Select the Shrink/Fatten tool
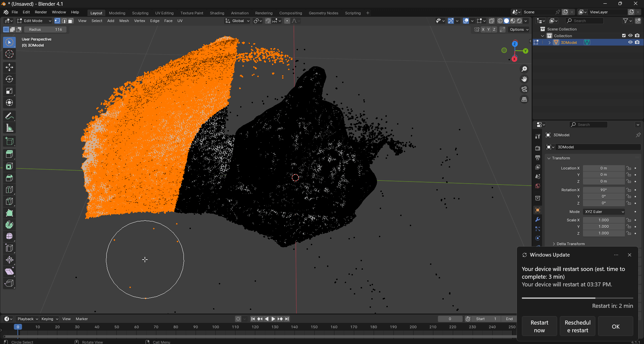The height and width of the screenshot is (344, 644). [9, 260]
